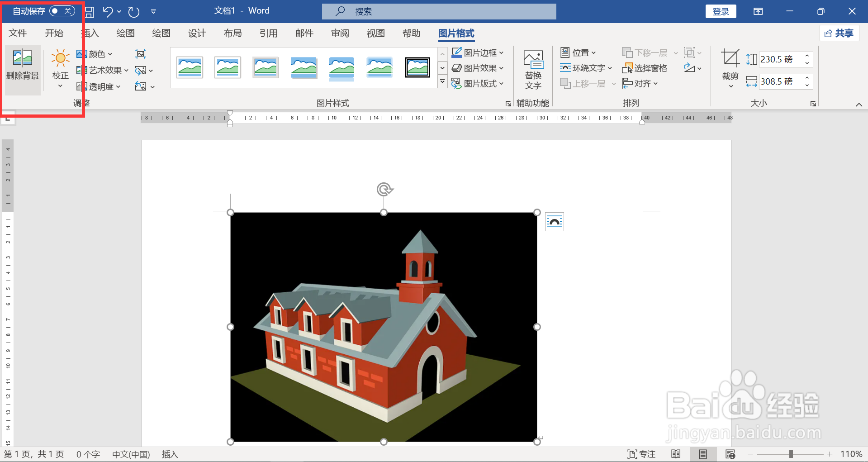Viewport: 868px width, 462px height.
Task: Switch to Web Layout view in status bar
Action: (730, 454)
